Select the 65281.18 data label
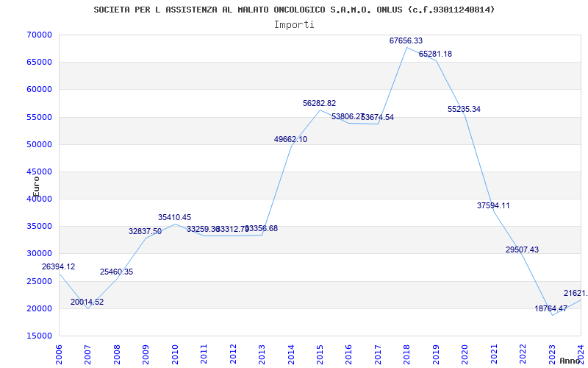The image size is (588, 368). [x=435, y=54]
